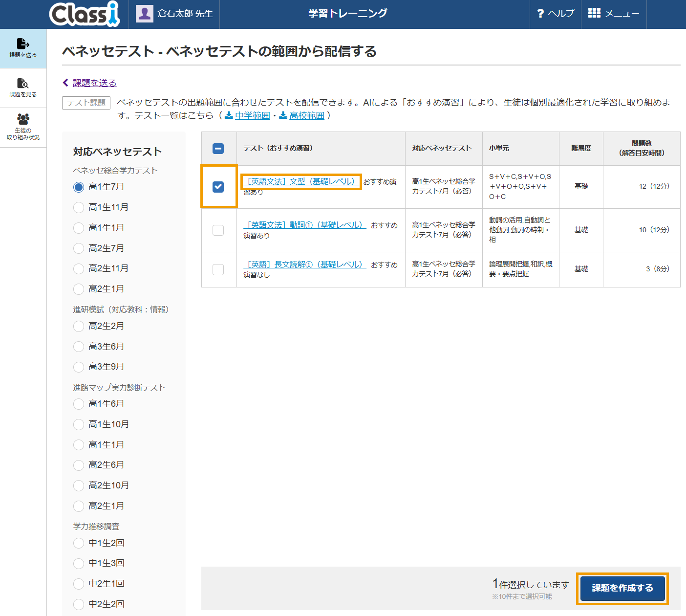
Task: Select the 中2生1回 radio button
Action: [79, 584]
